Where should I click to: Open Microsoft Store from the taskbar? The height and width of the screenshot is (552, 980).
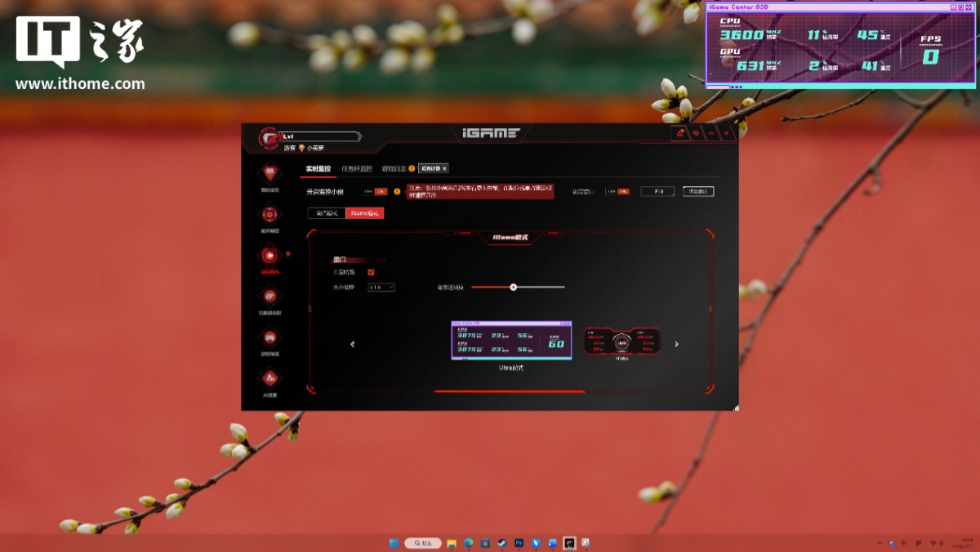click(486, 543)
